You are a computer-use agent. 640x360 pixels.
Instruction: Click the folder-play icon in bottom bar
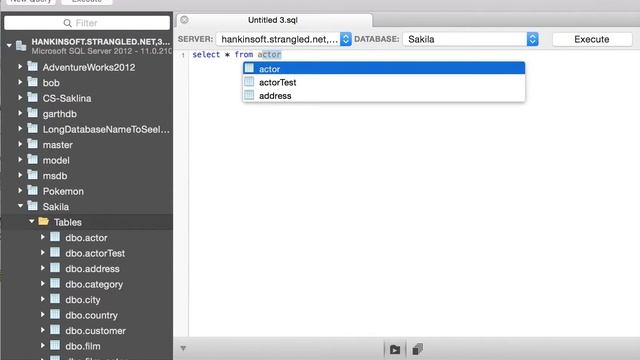pyautogui.click(x=395, y=349)
